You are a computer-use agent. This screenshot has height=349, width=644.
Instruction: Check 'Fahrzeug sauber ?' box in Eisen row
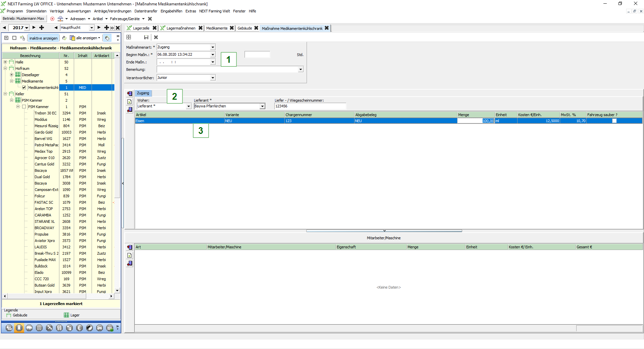coord(614,121)
